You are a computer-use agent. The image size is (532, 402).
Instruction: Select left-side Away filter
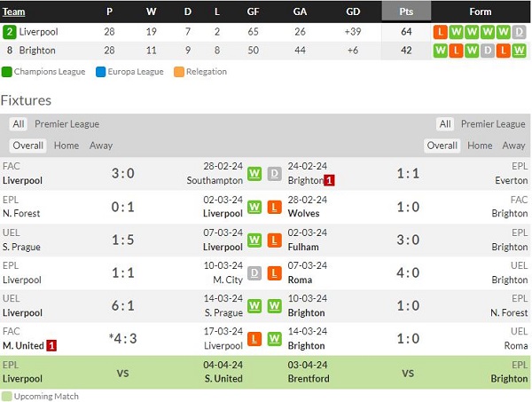(101, 146)
